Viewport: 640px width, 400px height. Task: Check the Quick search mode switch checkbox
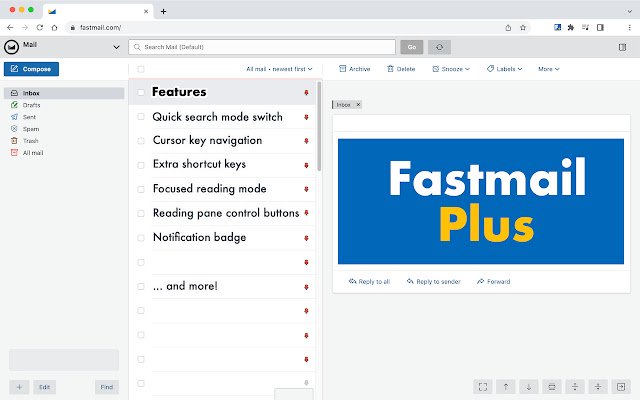(141, 117)
